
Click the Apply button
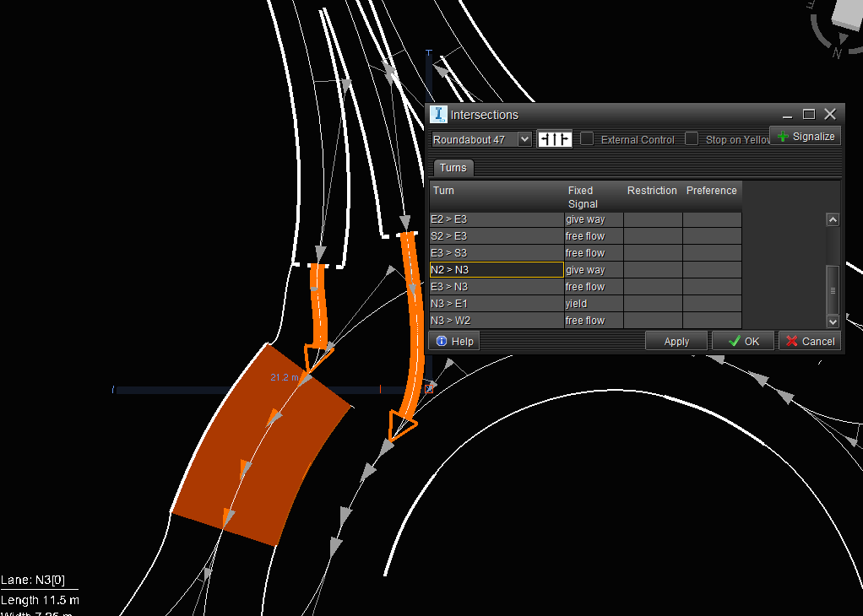click(676, 341)
